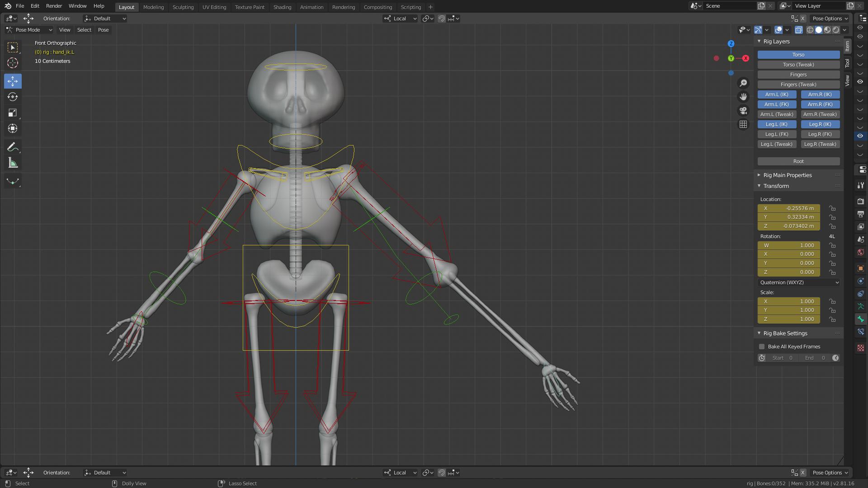
Task: Toggle the Arm.L (IK) rig layer
Action: pos(777,94)
